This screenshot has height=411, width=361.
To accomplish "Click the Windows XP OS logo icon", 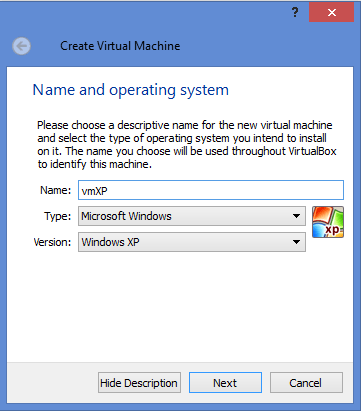I will click(x=328, y=222).
